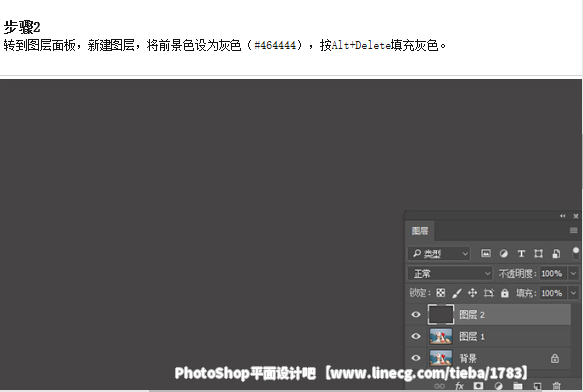Select the 背景 layer thumbnail

tap(441, 358)
